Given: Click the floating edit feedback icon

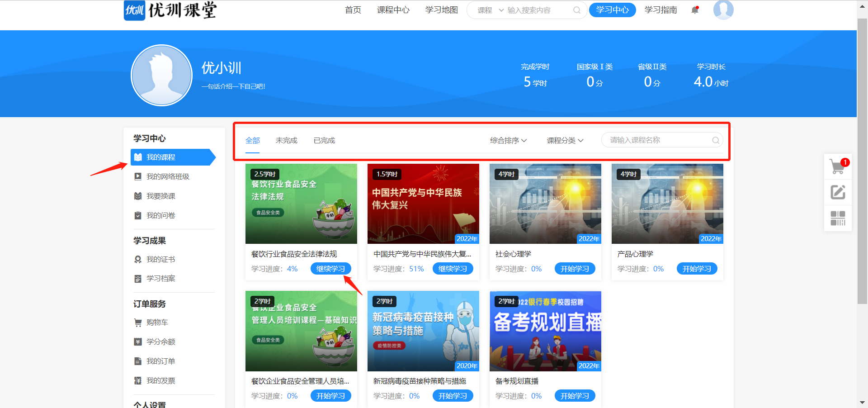Looking at the screenshot, I should [x=838, y=192].
